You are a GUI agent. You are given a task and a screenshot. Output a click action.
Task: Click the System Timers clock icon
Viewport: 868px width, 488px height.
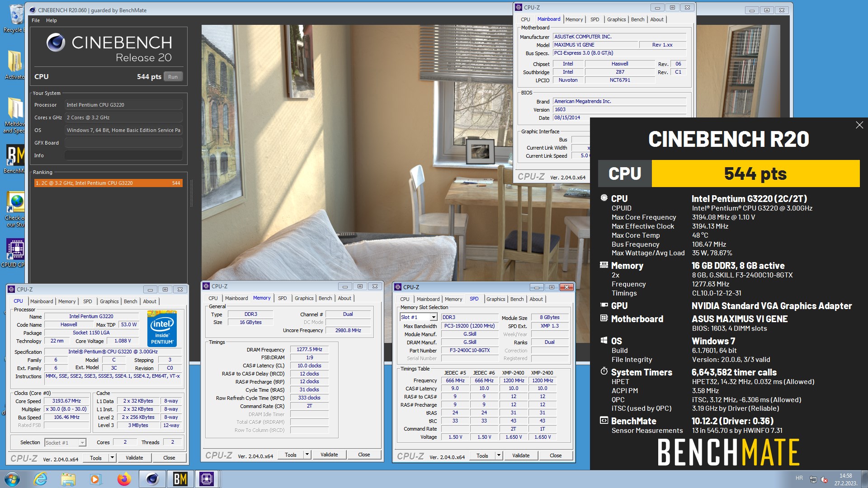coord(604,371)
